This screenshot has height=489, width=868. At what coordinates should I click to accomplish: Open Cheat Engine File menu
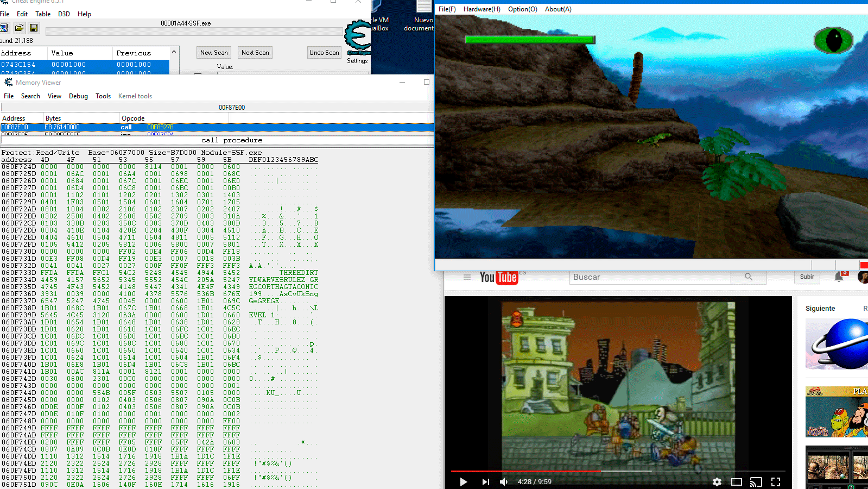pyautogui.click(x=5, y=14)
